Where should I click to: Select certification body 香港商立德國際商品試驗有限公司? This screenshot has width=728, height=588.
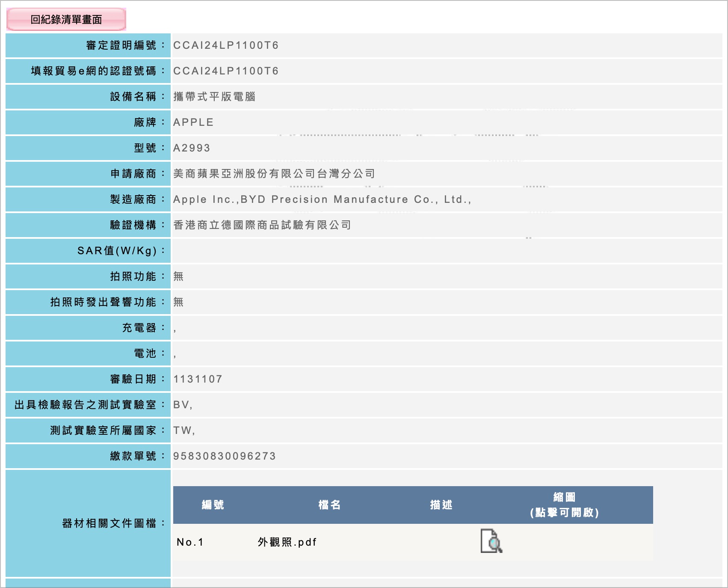click(x=262, y=225)
